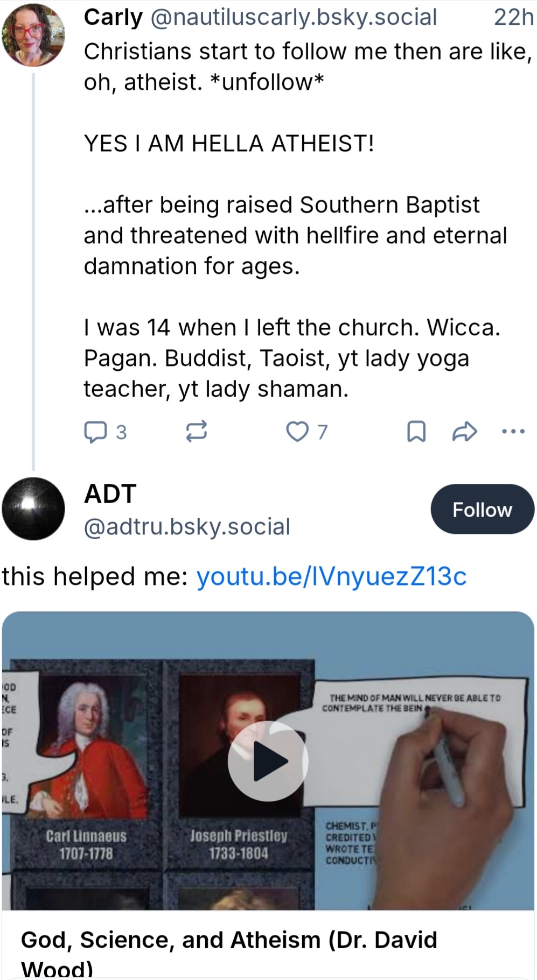Image resolution: width=537 pixels, height=980 pixels.
Task: Like Carly's post with the heart
Action: click(297, 432)
